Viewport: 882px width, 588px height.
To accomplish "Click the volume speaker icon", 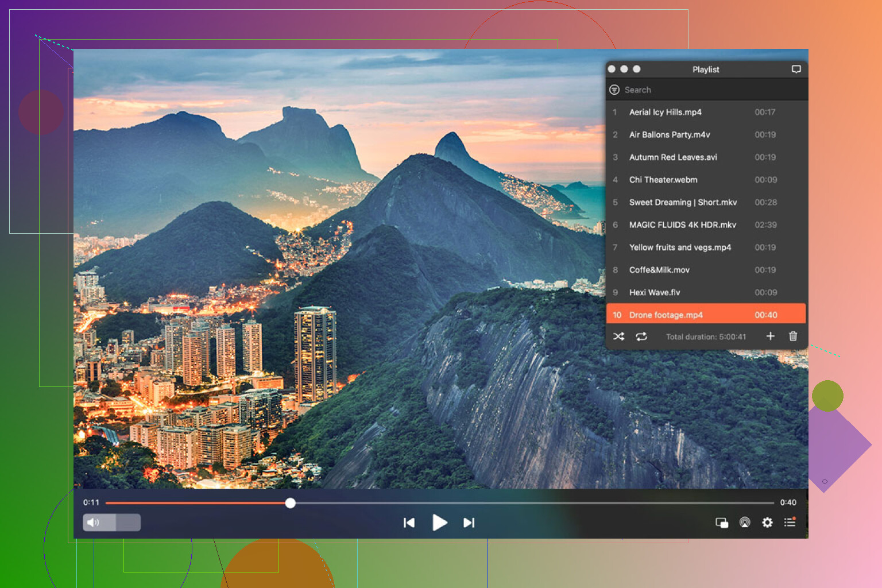I will tap(93, 523).
